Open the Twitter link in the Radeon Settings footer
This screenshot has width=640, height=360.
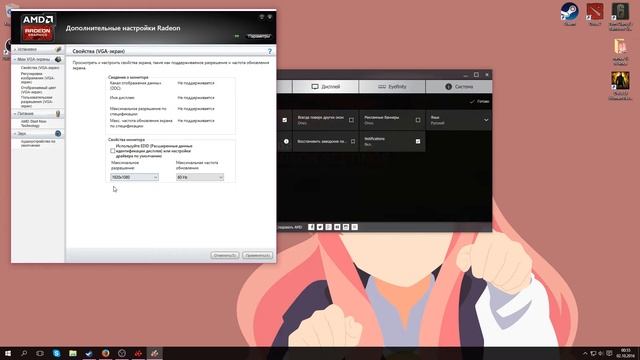[x=320, y=227]
